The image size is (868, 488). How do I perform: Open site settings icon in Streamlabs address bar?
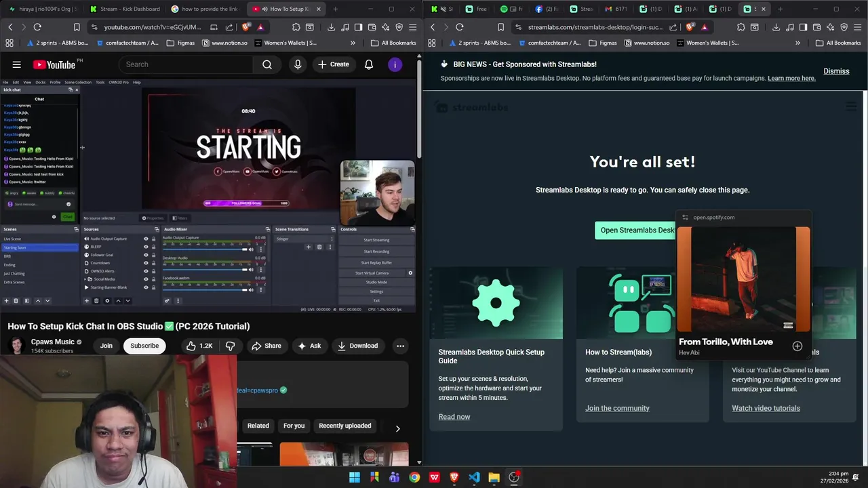pyautogui.click(x=519, y=27)
